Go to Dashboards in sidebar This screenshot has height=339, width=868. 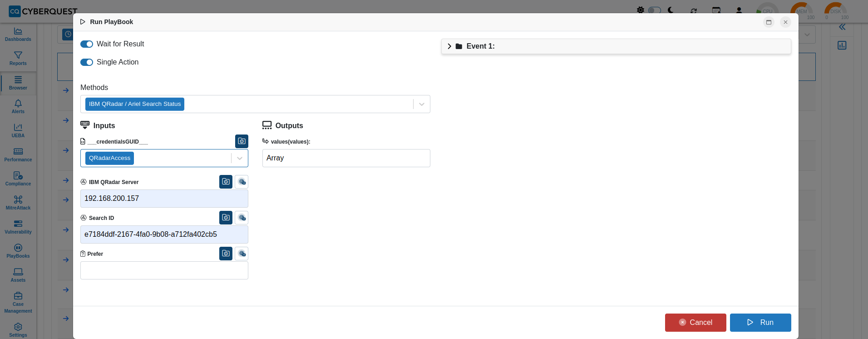pyautogui.click(x=18, y=35)
